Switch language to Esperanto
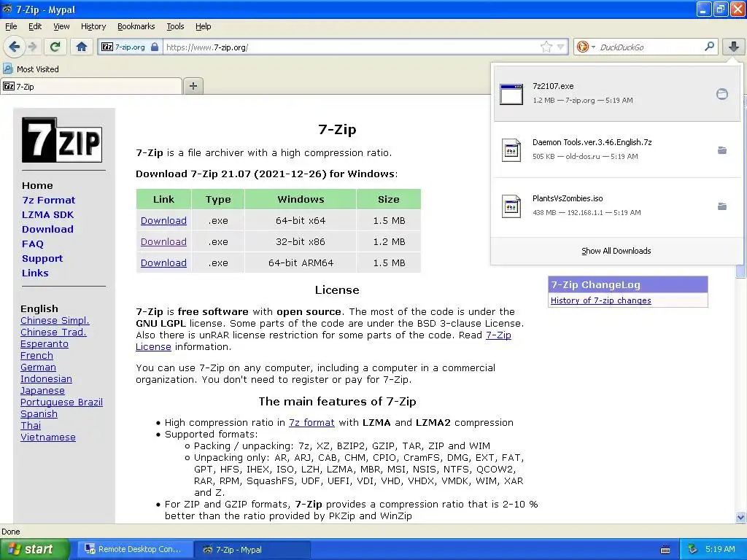The width and height of the screenshot is (747, 560). point(44,344)
